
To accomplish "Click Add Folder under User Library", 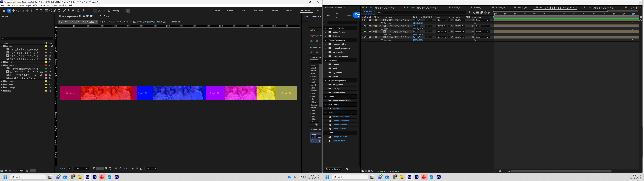I will click(x=337, y=108).
